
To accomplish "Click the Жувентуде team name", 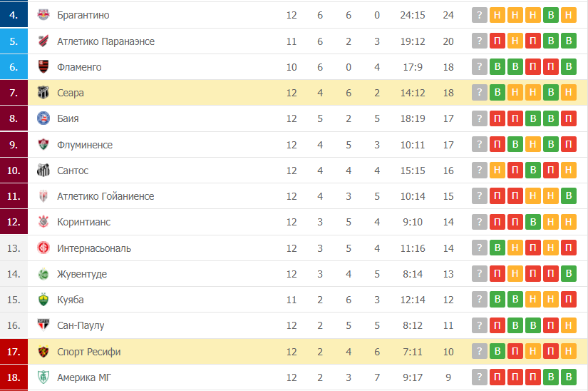I will coord(82,274).
